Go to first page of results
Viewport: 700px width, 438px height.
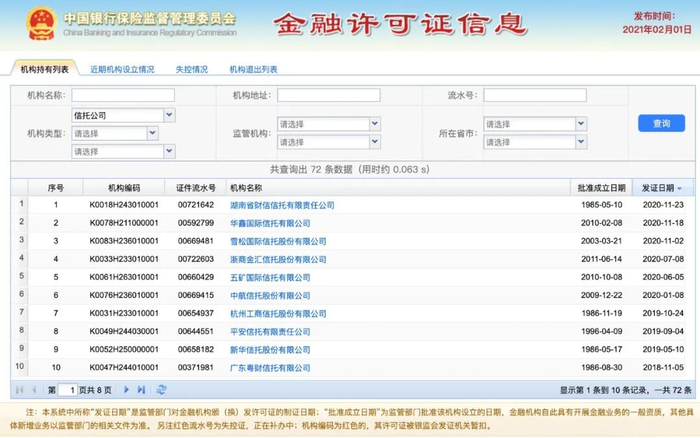click(19, 390)
